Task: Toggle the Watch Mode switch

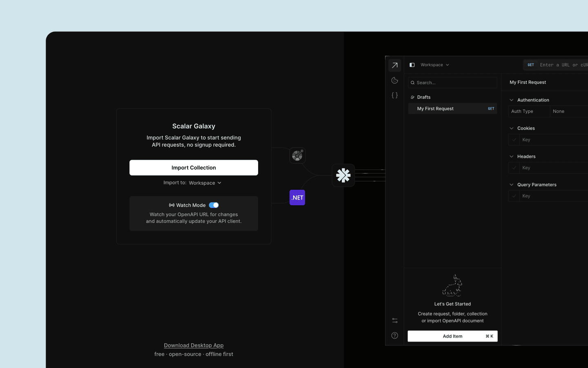Action: (214, 205)
